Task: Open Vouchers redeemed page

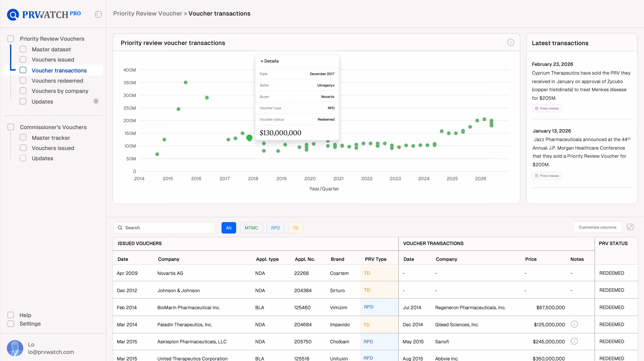Action: (x=57, y=81)
